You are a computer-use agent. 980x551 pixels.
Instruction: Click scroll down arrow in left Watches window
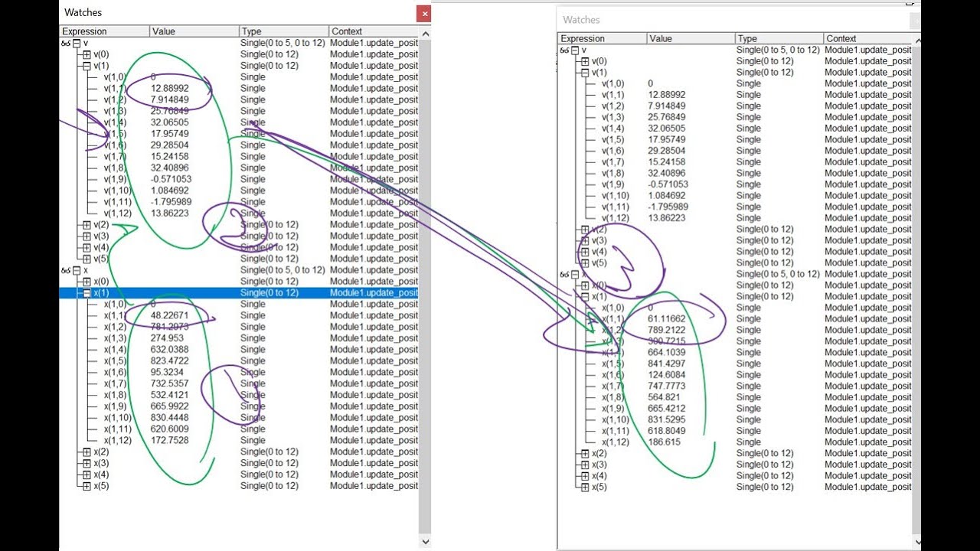[x=426, y=541]
